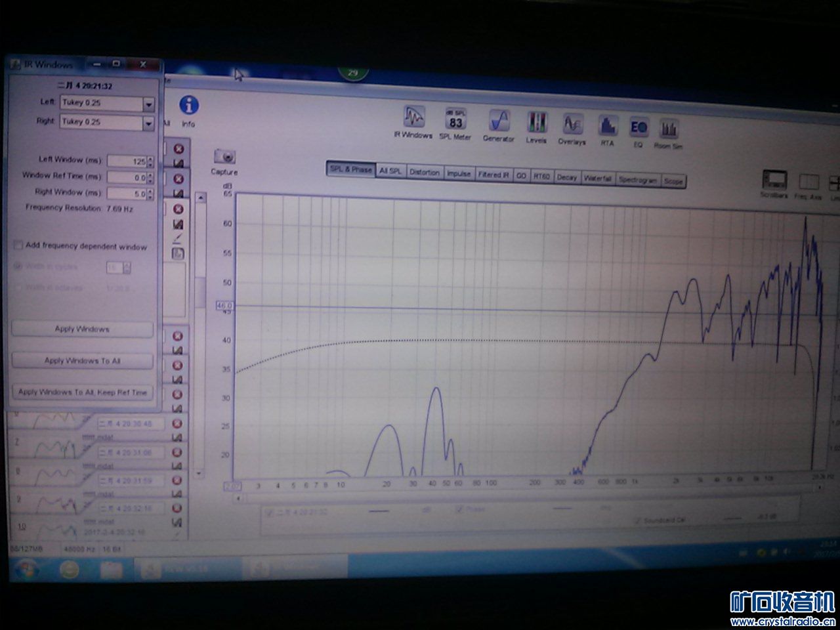
Task: Remove the measurement dated 4 20:32:16
Action: [177, 508]
